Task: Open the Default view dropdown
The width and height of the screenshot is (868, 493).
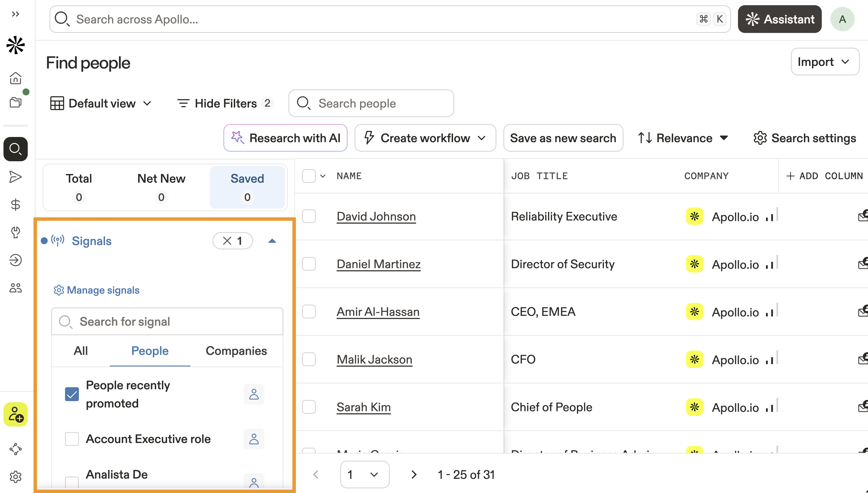Action: click(x=101, y=103)
